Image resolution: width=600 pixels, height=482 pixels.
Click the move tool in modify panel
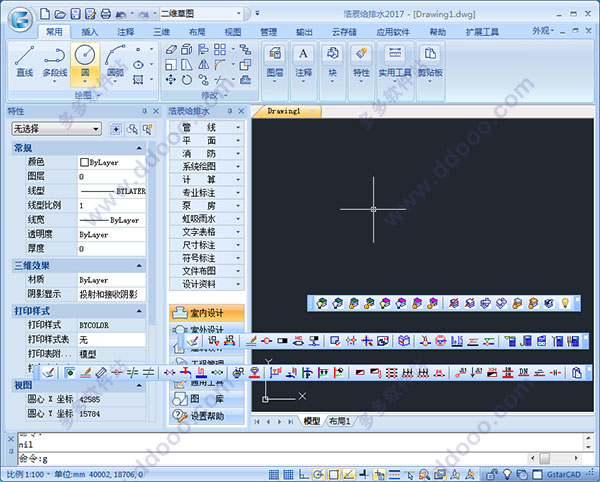tap(171, 80)
